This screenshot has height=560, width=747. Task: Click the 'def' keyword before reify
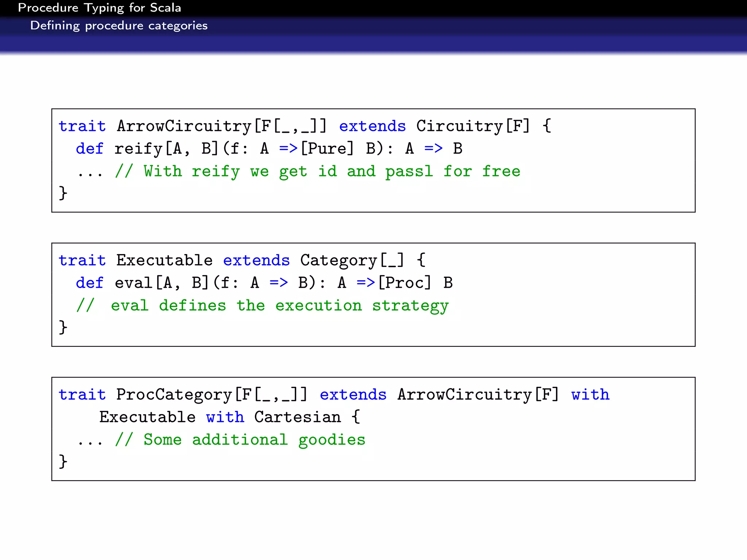click(90, 149)
